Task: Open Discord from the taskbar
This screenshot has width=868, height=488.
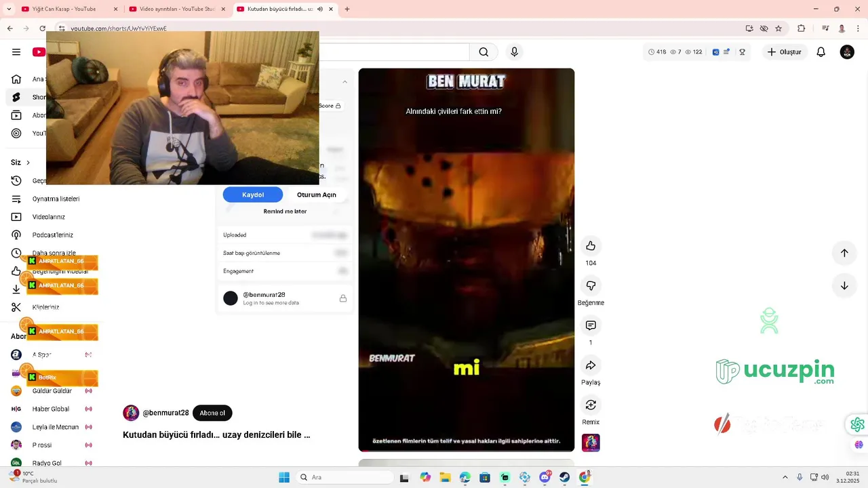Action: pos(545,477)
